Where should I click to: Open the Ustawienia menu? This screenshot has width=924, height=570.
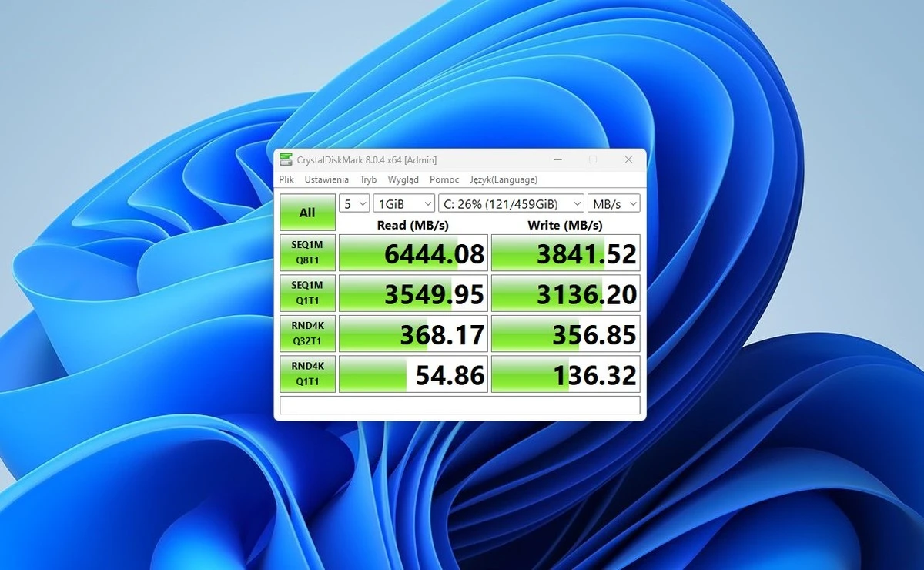pyautogui.click(x=326, y=179)
